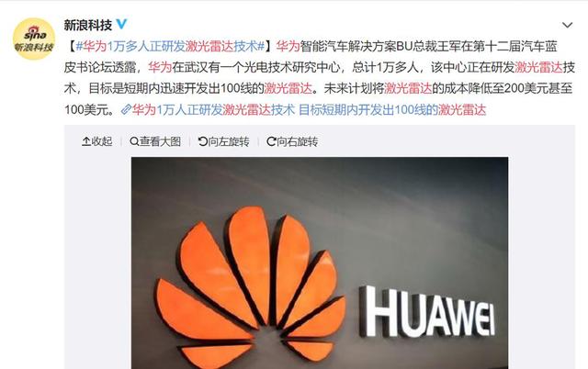This screenshot has height=369, width=588.
Task: Click the Huawei logo photo
Action: click(x=320, y=263)
